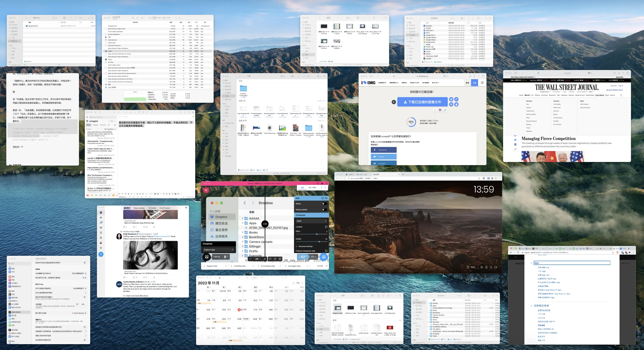Open the hamburger menu on iLoveIMG
Image resolution: width=644 pixels, height=350 pixels.
[x=482, y=83]
